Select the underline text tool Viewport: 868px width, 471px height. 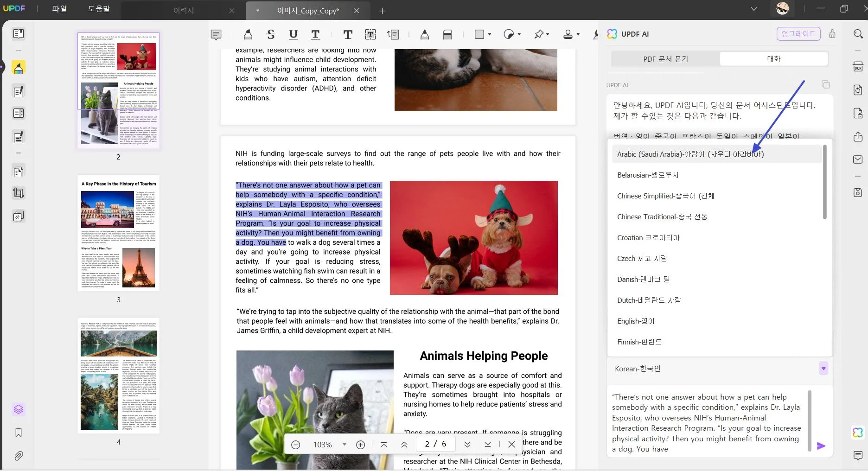pyautogui.click(x=293, y=34)
